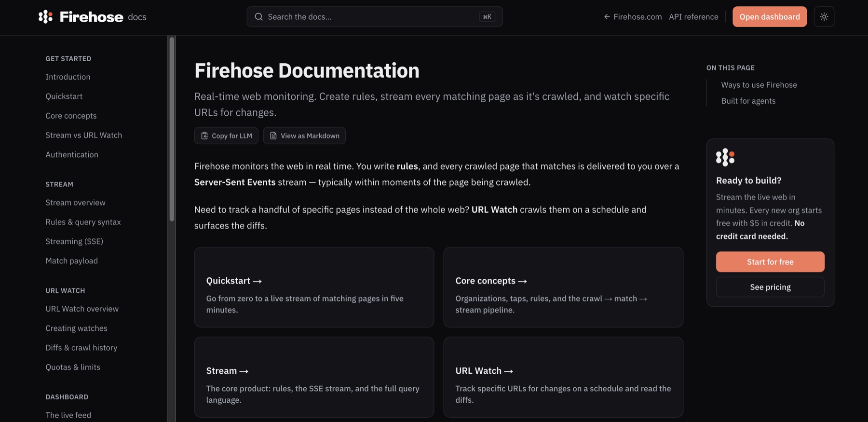Go to Authentication page
The width and height of the screenshot is (868, 422).
pyautogui.click(x=72, y=154)
